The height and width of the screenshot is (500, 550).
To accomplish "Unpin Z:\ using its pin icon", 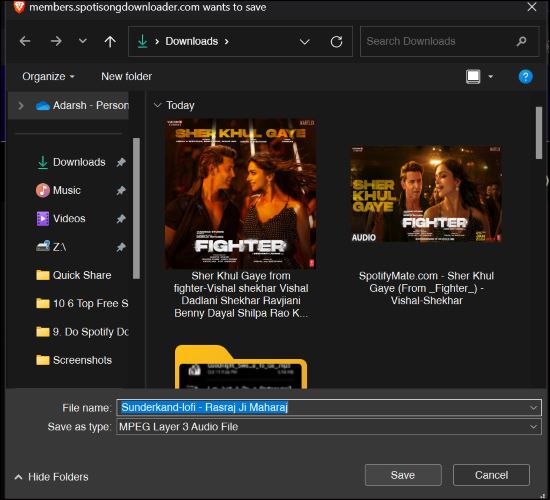I will pyautogui.click(x=121, y=247).
